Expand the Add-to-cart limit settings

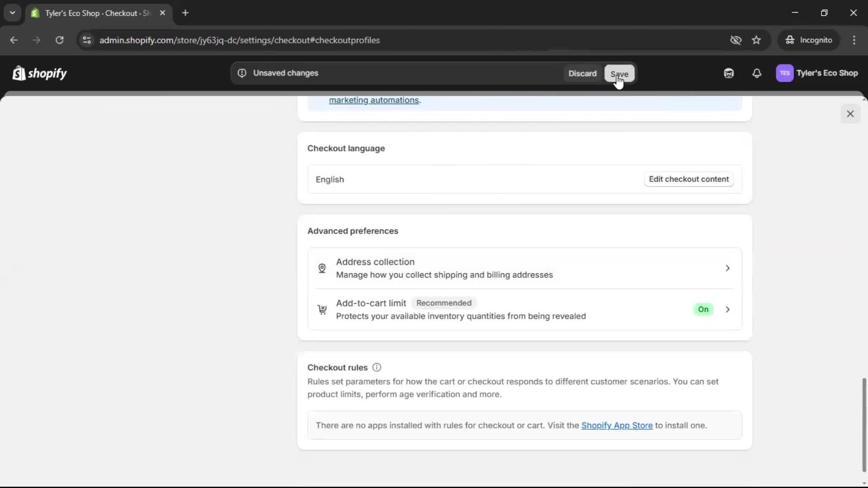point(727,310)
